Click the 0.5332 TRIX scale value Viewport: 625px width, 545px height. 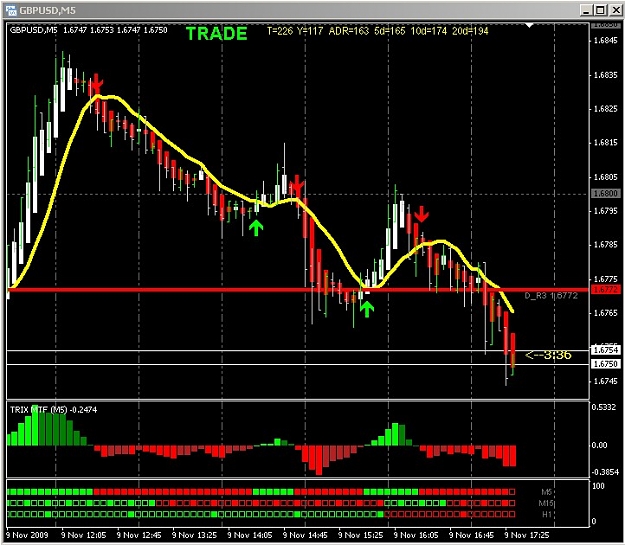coord(604,407)
